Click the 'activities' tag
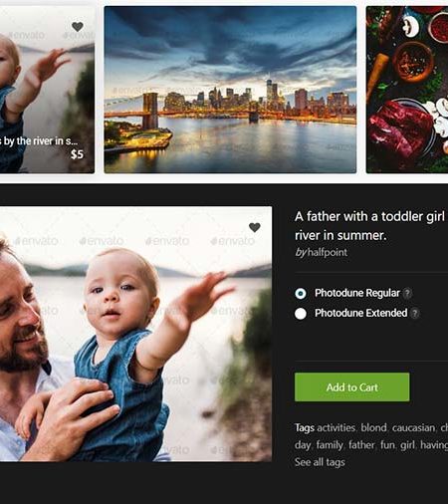Screen dimensions: 448x504 pyautogui.click(x=336, y=427)
